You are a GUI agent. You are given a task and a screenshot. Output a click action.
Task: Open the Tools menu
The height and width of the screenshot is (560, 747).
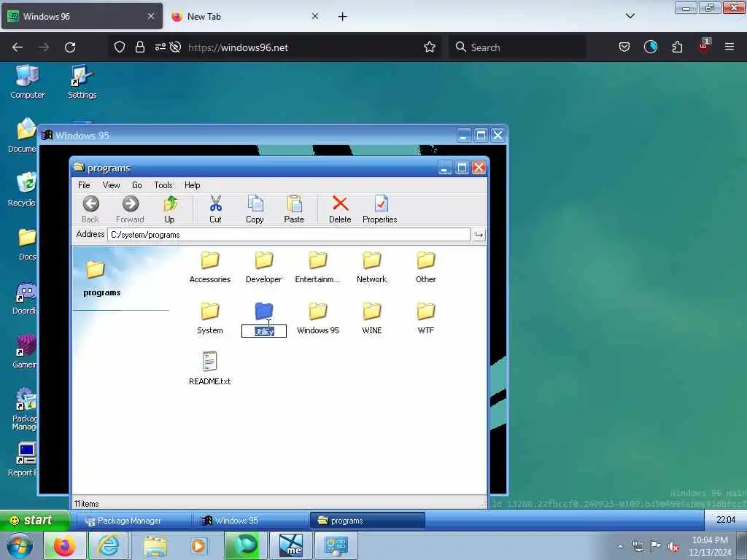163,185
